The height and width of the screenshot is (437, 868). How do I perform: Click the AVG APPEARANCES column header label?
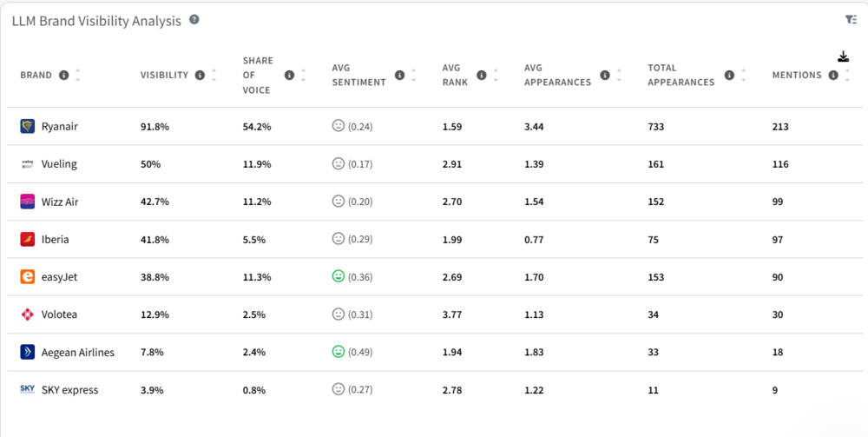pyautogui.click(x=557, y=75)
